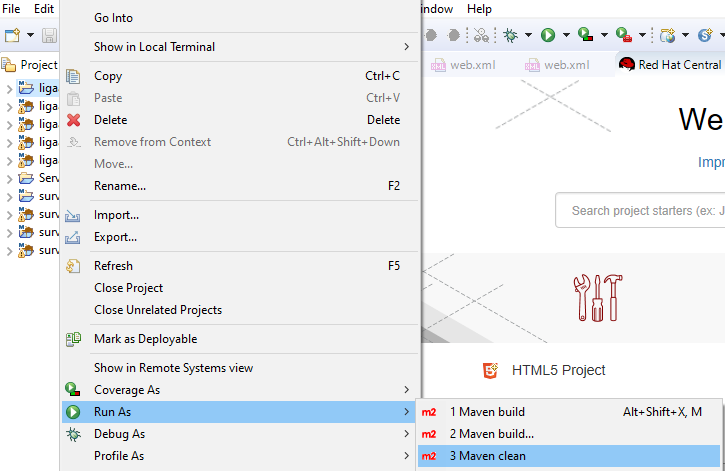The width and height of the screenshot is (725, 471).
Task: Click the HTML5 Project link
Action: click(x=558, y=370)
